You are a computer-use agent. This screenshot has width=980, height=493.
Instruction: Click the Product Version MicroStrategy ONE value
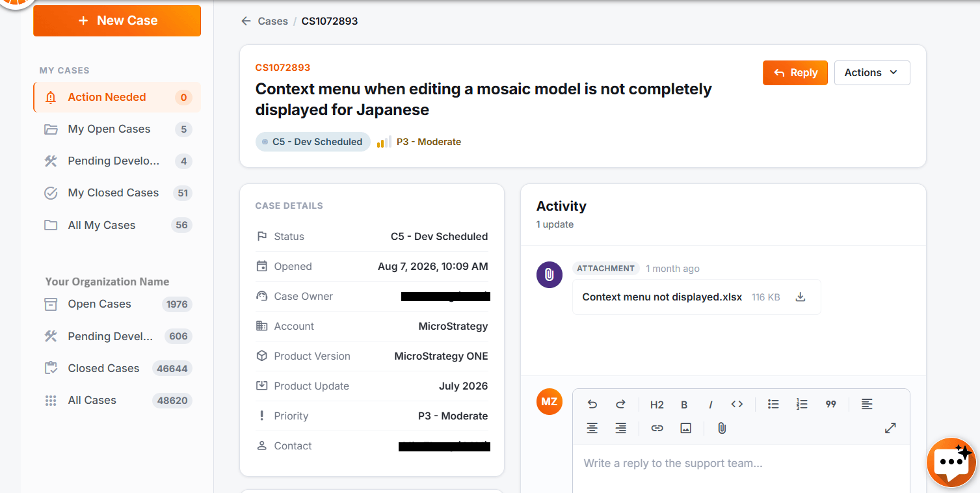[x=441, y=356]
